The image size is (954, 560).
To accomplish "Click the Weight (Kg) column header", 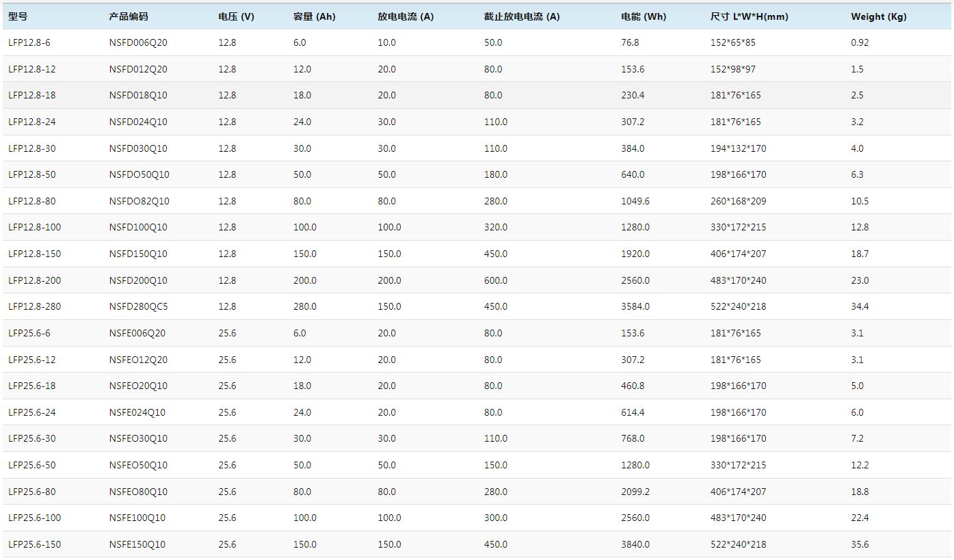I will (x=878, y=16).
